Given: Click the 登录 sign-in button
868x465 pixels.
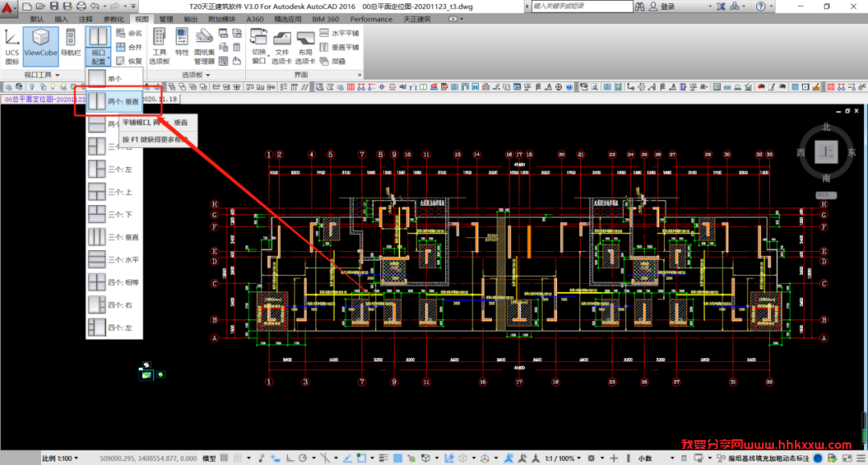Looking at the screenshot, I should [662, 6].
